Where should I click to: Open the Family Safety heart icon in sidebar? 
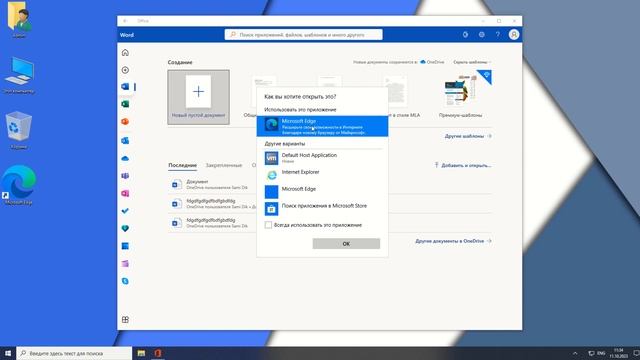(x=125, y=229)
